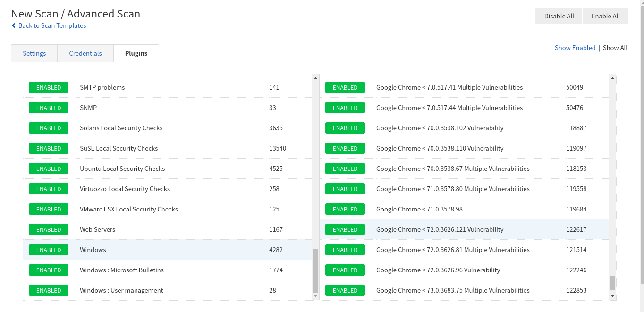The height and width of the screenshot is (312, 644).
Task: Select Windows : User management family
Action: coord(121,290)
